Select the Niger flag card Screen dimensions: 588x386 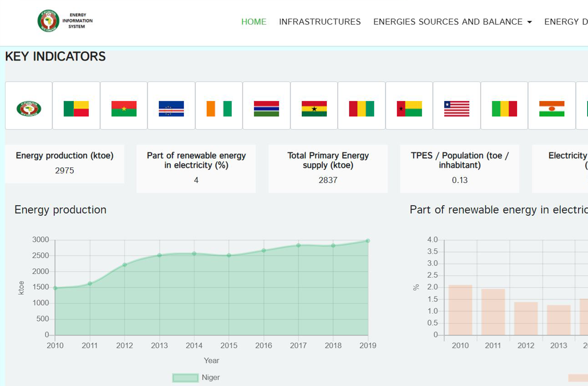tap(552, 105)
